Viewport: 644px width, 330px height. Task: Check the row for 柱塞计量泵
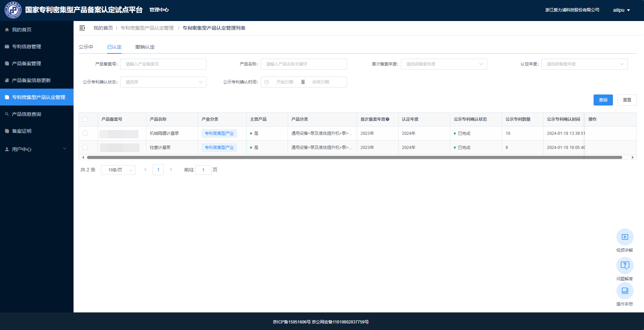(85, 148)
